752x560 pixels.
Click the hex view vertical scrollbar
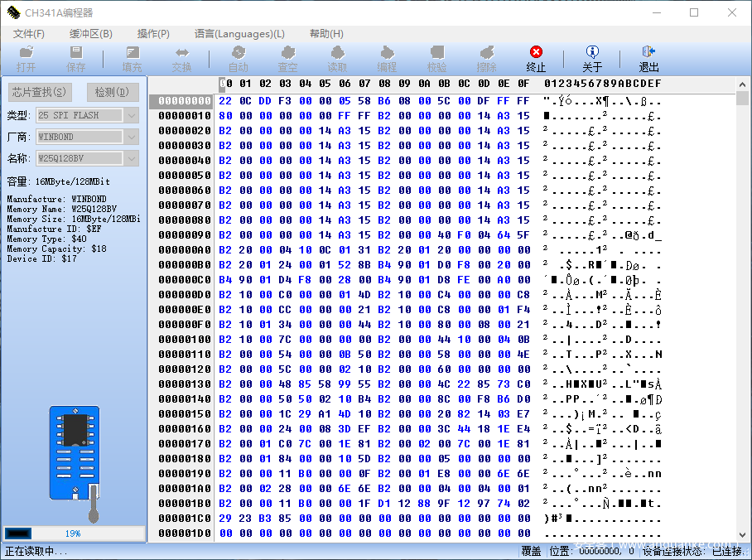[742, 315]
